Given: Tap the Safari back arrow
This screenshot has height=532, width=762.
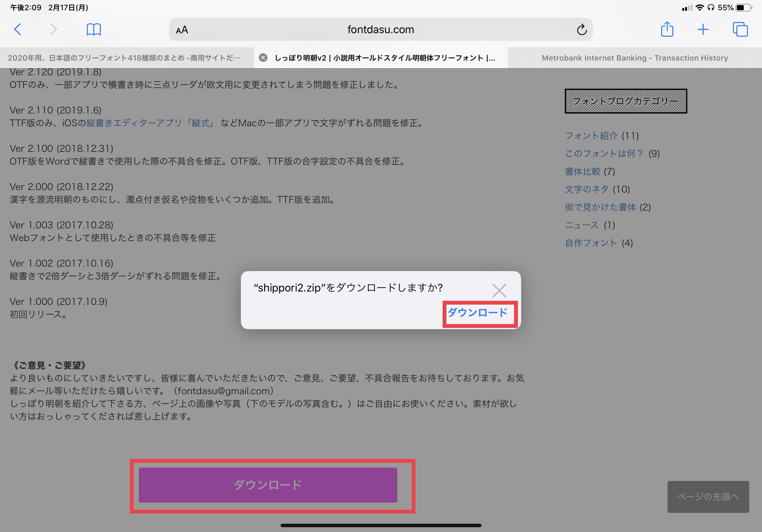Looking at the screenshot, I should click(18, 30).
